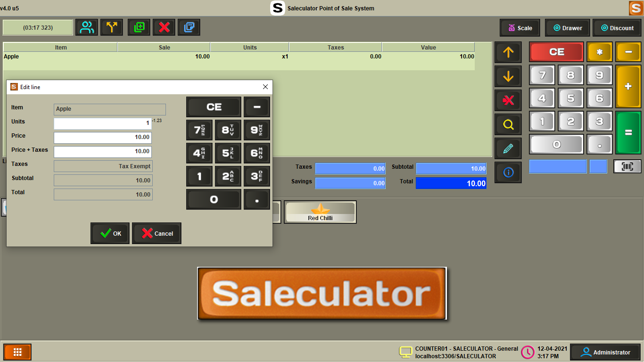Tap CE in the Edit line dialog keypad

coord(214,107)
